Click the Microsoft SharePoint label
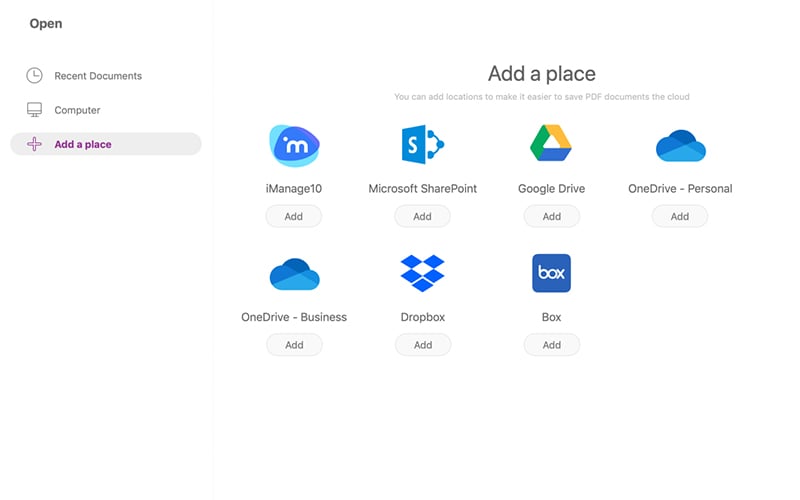The height and width of the screenshot is (500, 800). [x=422, y=189]
